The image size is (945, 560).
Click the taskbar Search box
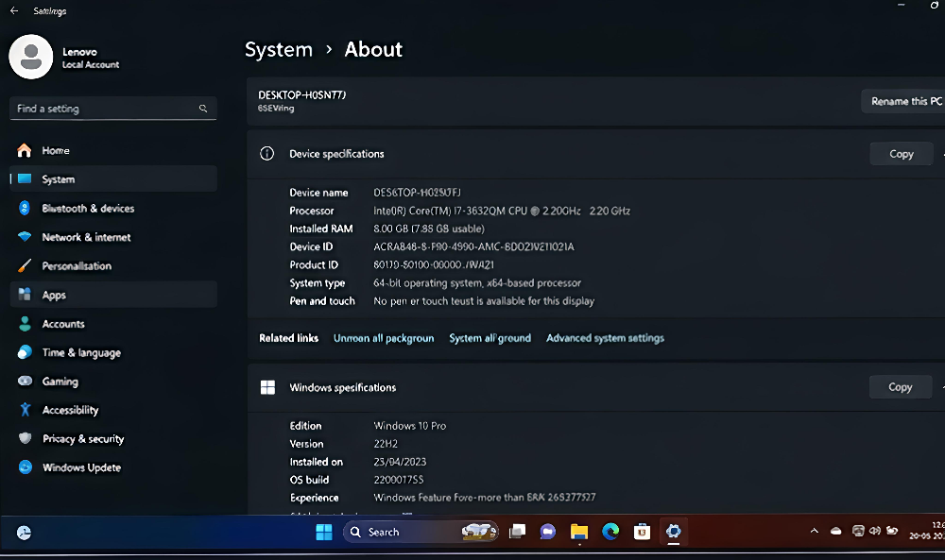pos(421,533)
